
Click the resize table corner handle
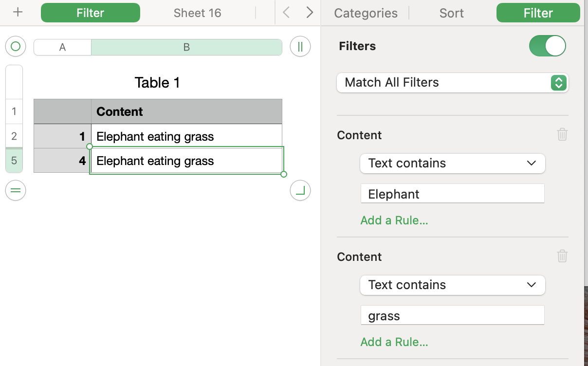click(x=300, y=190)
